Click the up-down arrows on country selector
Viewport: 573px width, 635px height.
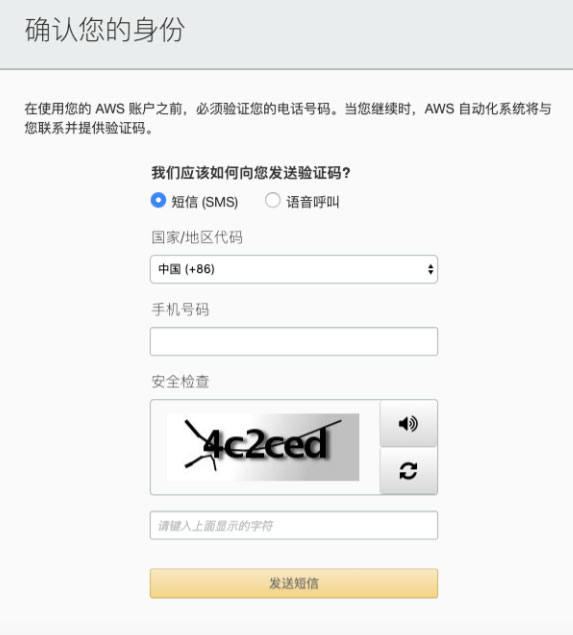click(430, 269)
